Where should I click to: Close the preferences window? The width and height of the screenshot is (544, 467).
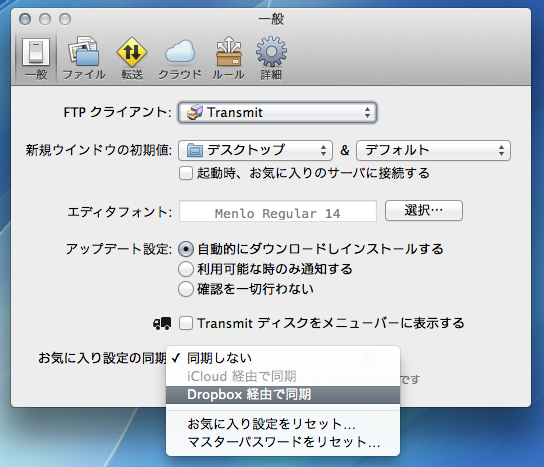[25, 19]
